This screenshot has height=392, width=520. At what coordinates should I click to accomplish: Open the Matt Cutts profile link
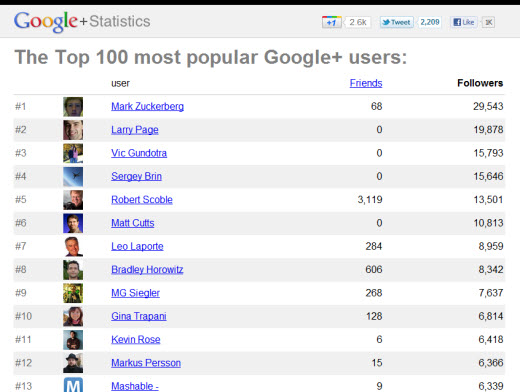point(133,223)
